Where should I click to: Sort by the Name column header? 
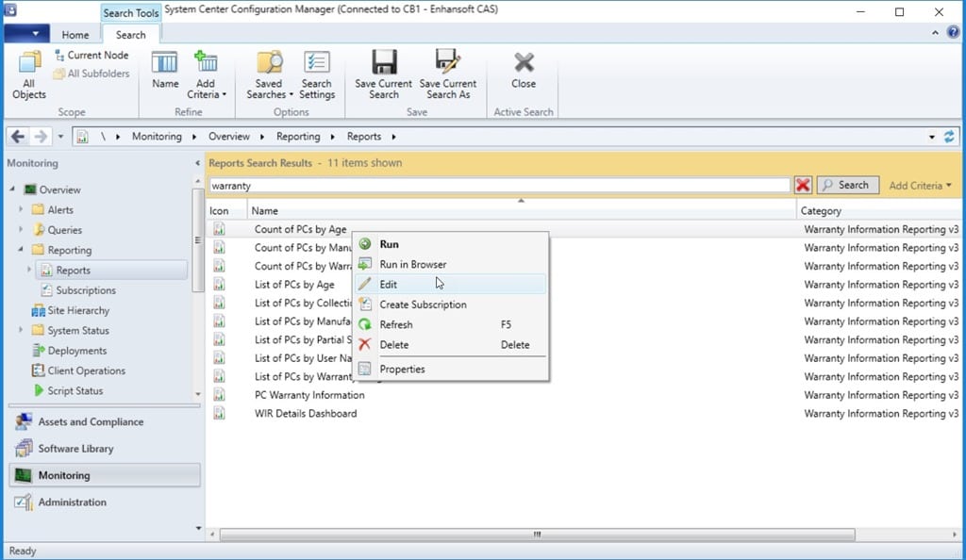522,210
